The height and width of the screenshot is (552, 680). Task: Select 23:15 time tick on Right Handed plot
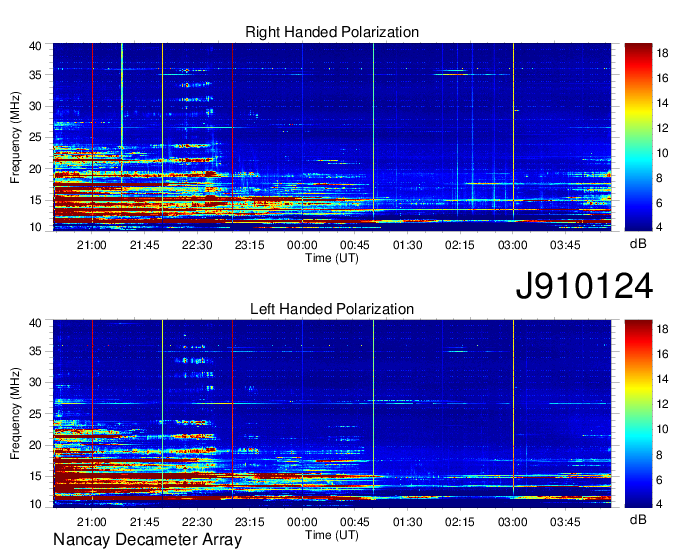click(x=250, y=245)
